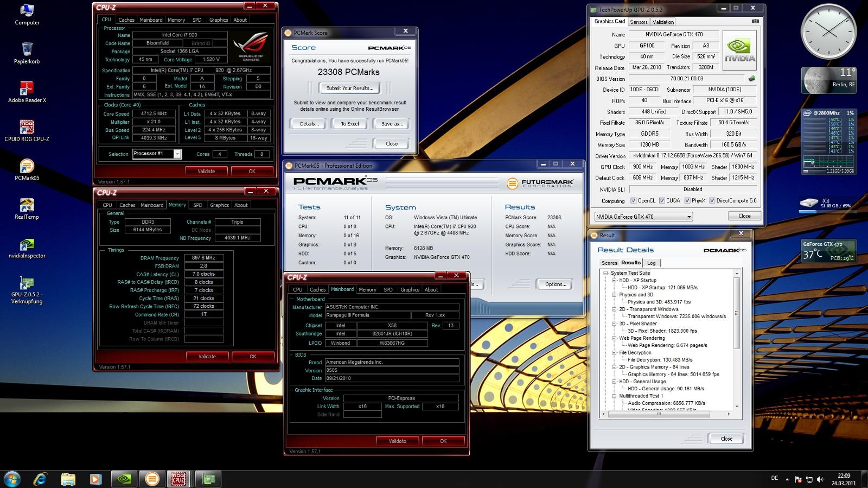Switch to Sensors tab in GPU-Z
The image size is (868, 488).
[x=639, y=22]
